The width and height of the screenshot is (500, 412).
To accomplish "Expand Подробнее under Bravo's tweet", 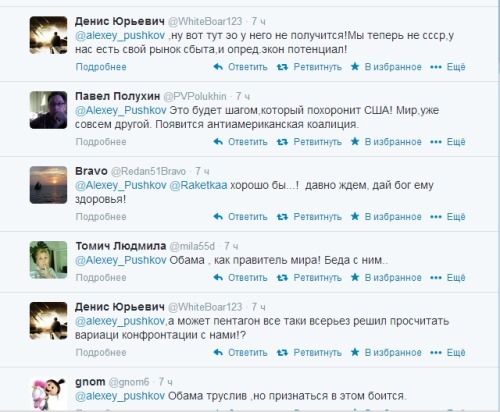I will tap(101, 217).
